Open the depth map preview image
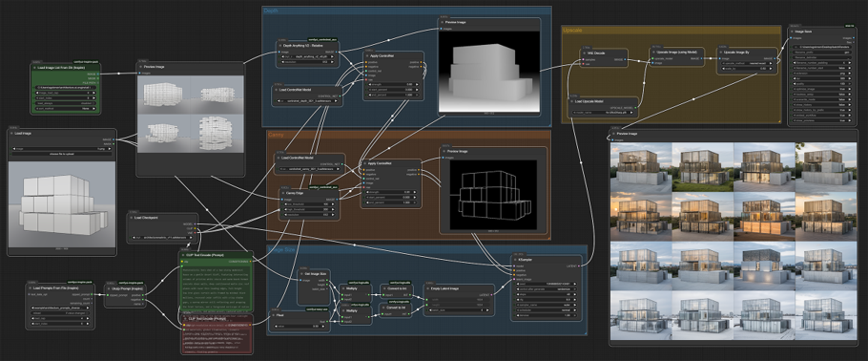This screenshot has width=868, height=361. click(488, 71)
